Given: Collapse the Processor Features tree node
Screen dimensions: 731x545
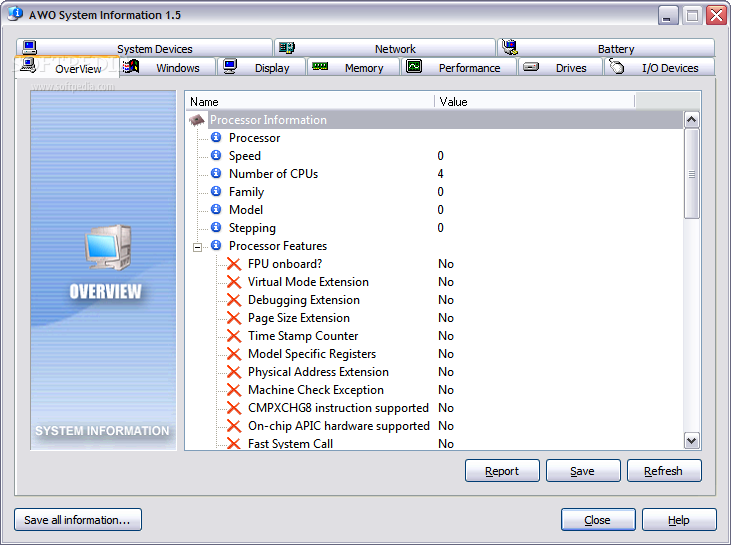Looking at the screenshot, I should pos(198,247).
